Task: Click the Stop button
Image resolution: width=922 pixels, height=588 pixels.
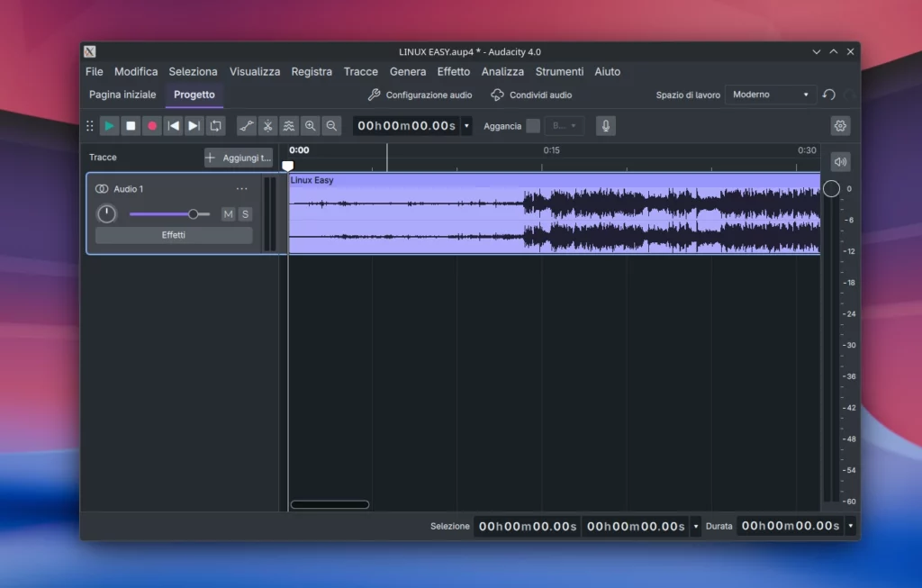Action: [131, 126]
